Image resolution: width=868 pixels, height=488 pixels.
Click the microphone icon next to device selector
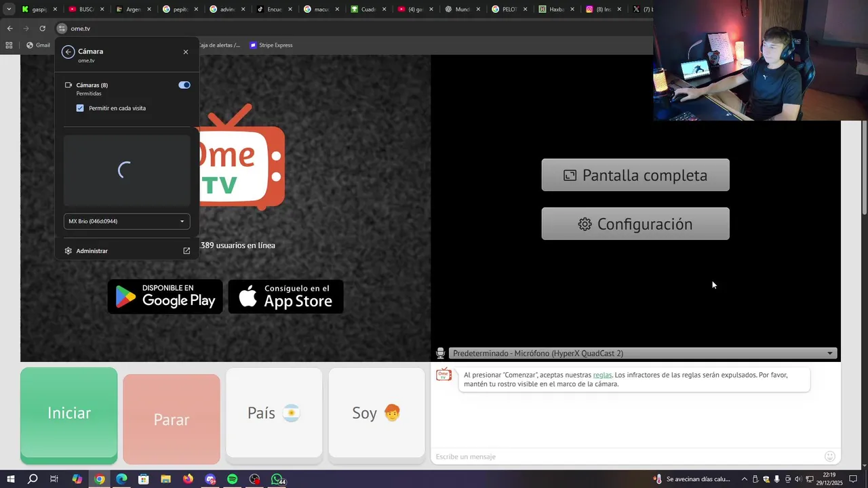tap(440, 353)
